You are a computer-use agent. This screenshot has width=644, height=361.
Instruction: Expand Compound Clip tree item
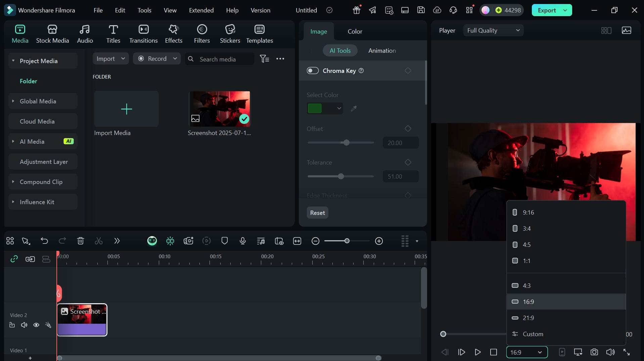click(x=13, y=182)
